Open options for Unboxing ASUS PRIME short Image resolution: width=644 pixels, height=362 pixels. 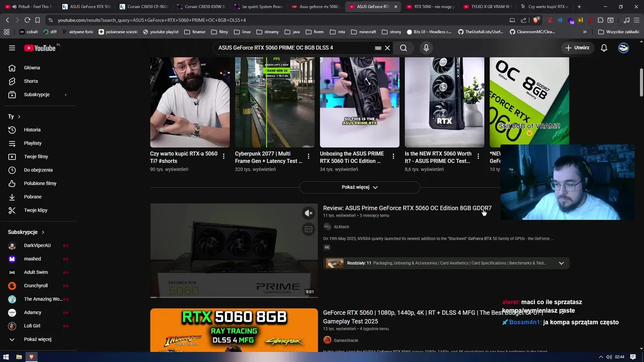[393, 156]
